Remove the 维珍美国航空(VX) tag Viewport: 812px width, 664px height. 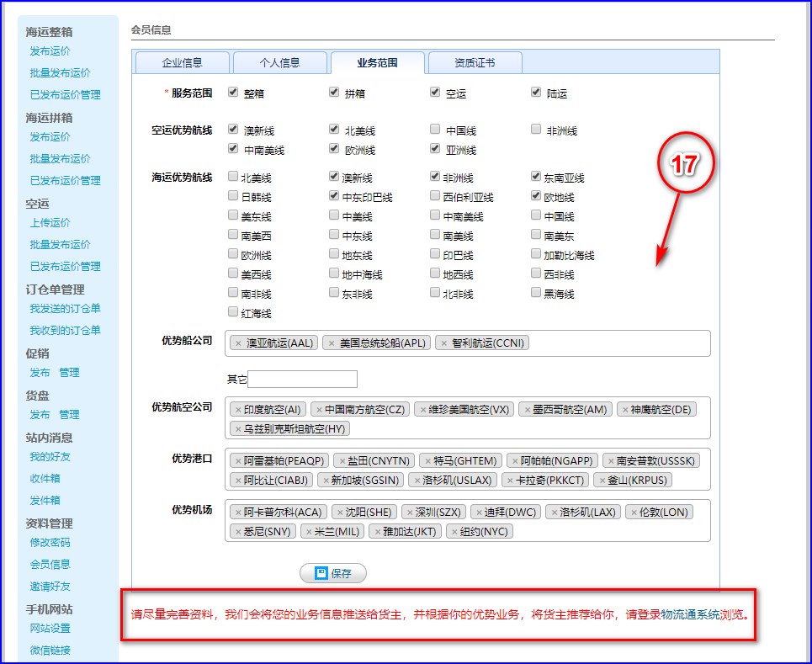pyautogui.click(x=423, y=410)
